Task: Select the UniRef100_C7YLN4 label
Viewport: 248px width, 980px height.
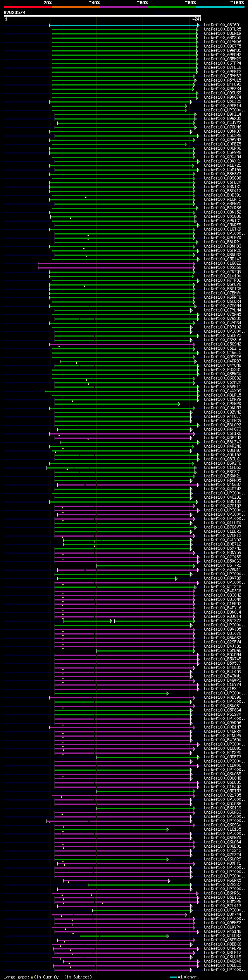Action: click(x=222, y=310)
